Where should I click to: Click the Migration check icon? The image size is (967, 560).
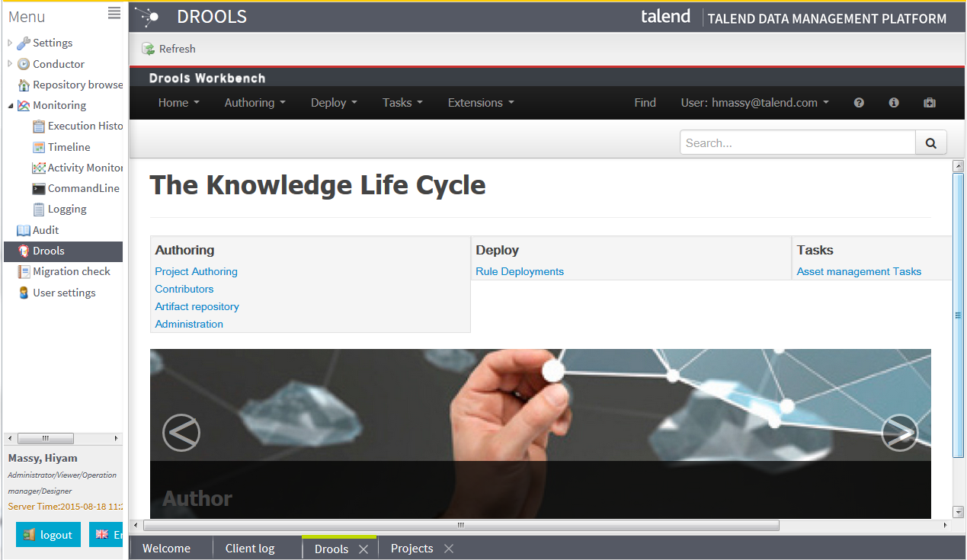coord(24,271)
